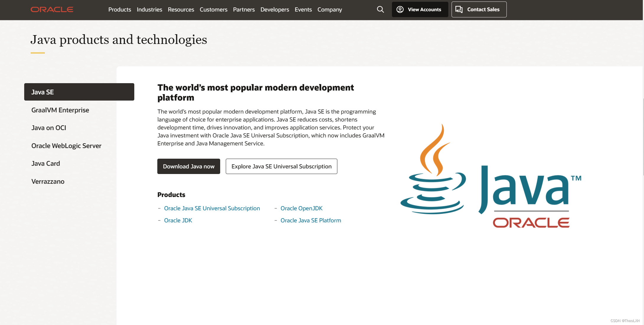Click the View Accounts user icon
Image resolution: width=644 pixels, height=325 pixels.
coord(400,9)
